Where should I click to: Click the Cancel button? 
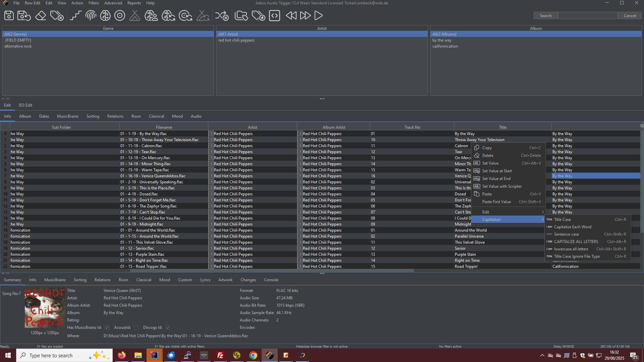[x=630, y=16]
